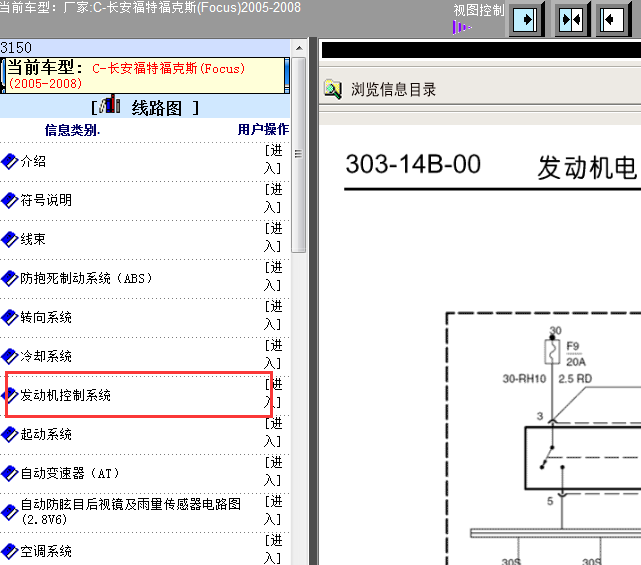Click the blue book icon beside 空调系统
Image resolution: width=641 pixels, height=565 pixels.
pos(9,551)
